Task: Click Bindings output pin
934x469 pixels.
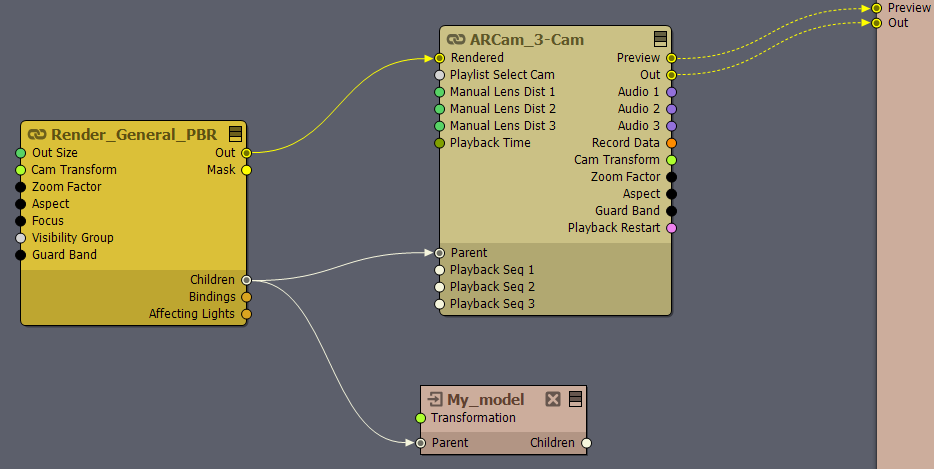Action: click(246, 297)
